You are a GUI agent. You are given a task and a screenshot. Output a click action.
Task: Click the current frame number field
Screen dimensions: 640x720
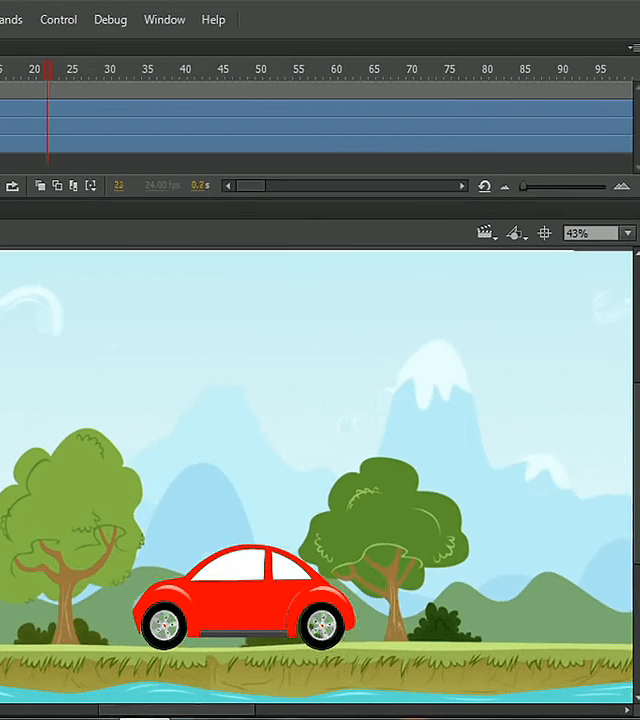click(x=119, y=186)
